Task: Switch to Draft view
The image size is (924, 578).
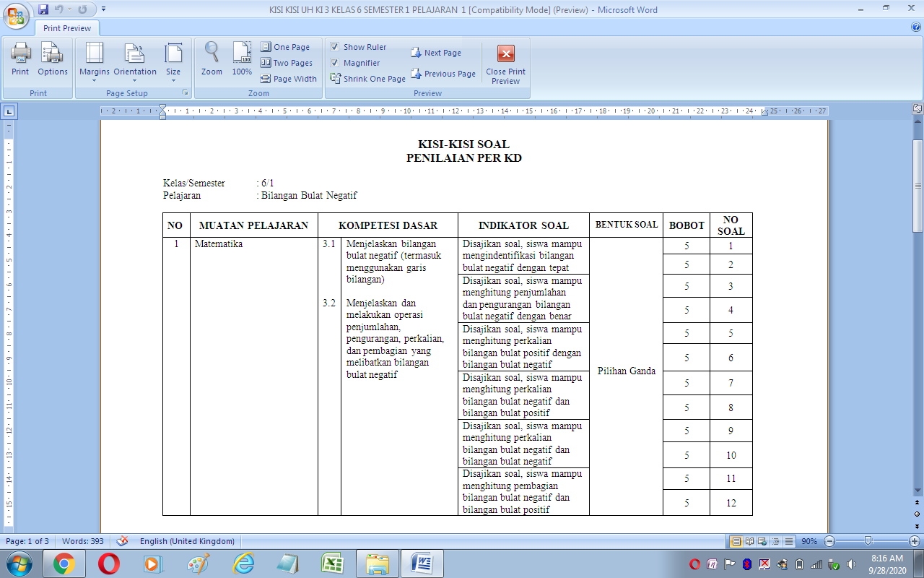Action: [x=788, y=541]
